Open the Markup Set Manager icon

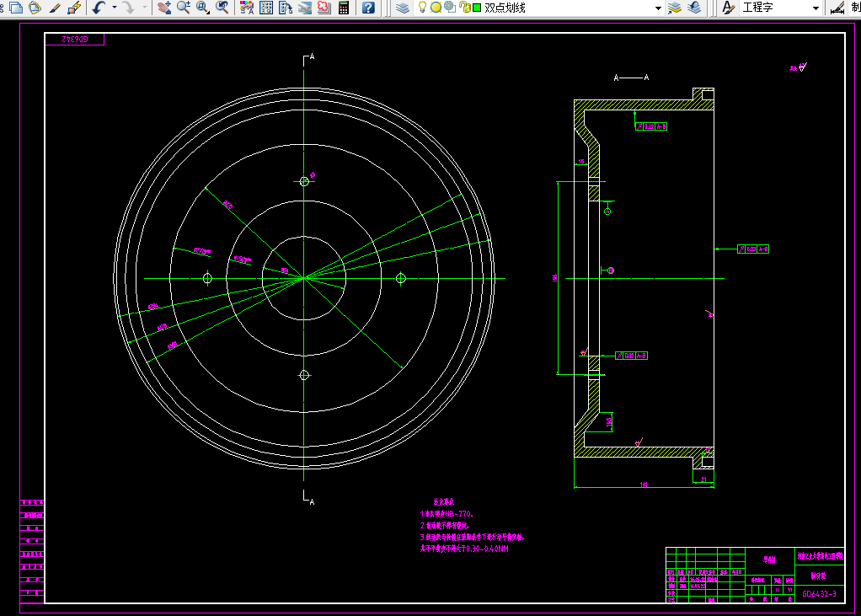324,8
